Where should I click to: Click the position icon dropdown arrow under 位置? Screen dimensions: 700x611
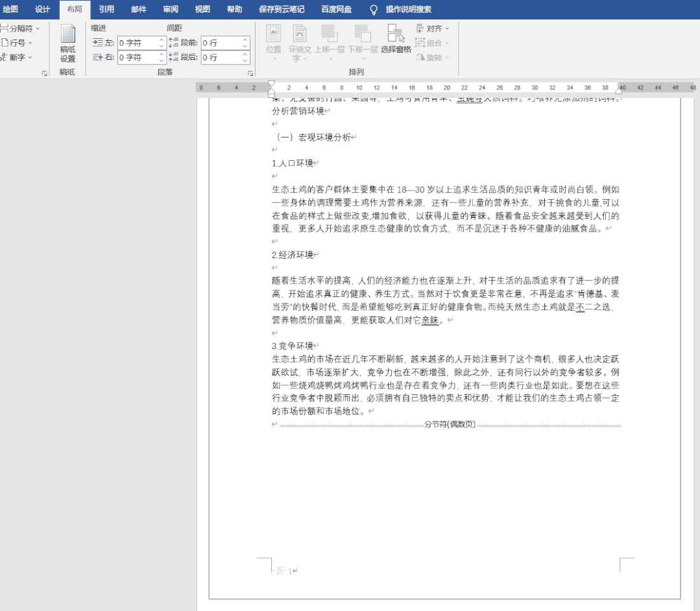(274, 59)
